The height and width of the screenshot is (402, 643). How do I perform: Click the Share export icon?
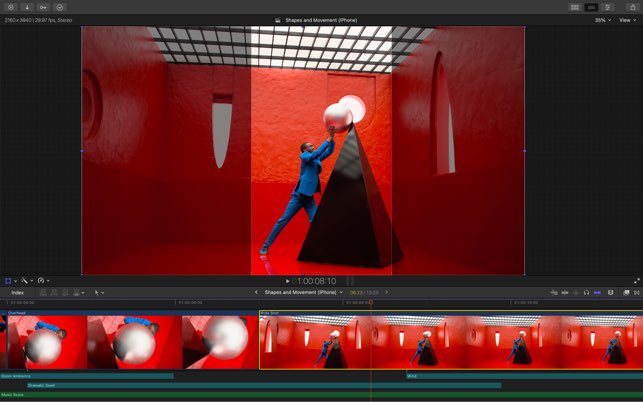click(x=632, y=7)
